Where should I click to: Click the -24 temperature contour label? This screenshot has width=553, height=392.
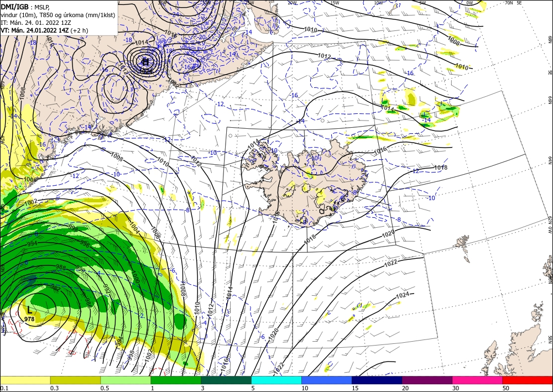[x=175, y=14]
